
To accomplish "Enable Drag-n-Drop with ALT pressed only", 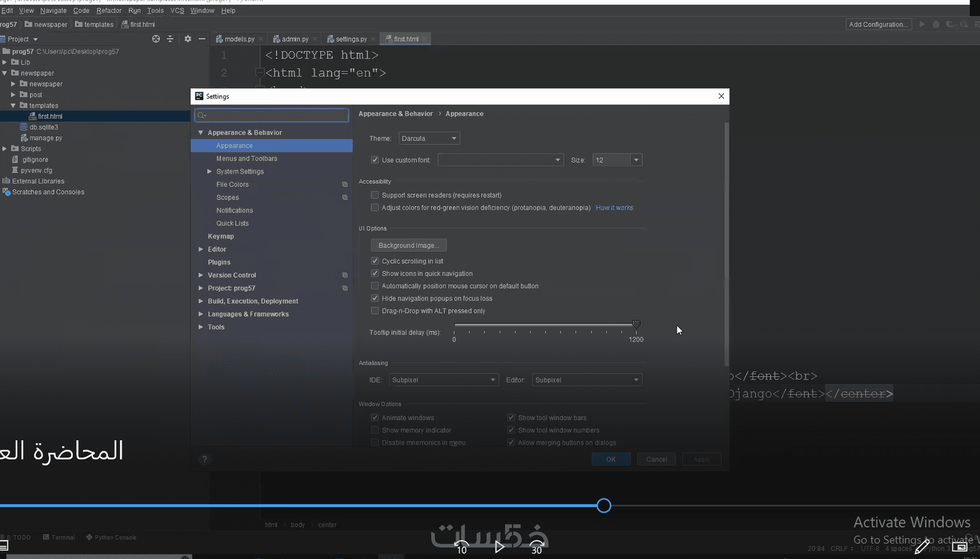I will click(375, 311).
